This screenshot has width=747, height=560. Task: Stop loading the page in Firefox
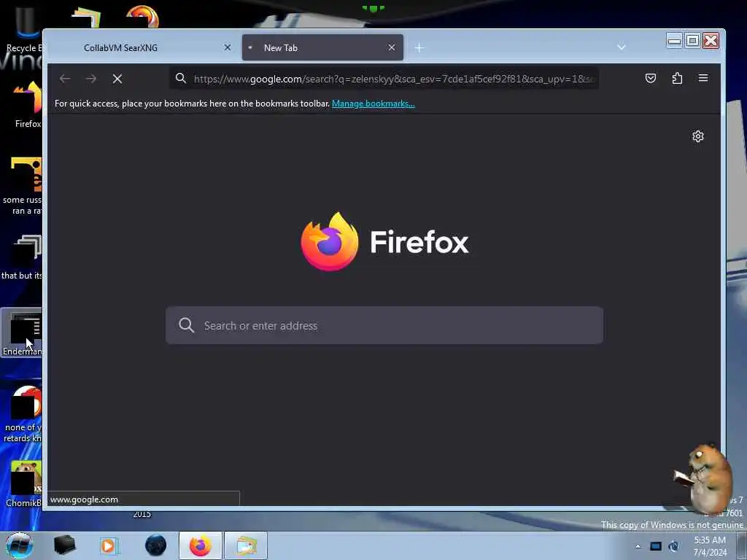point(117,79)
